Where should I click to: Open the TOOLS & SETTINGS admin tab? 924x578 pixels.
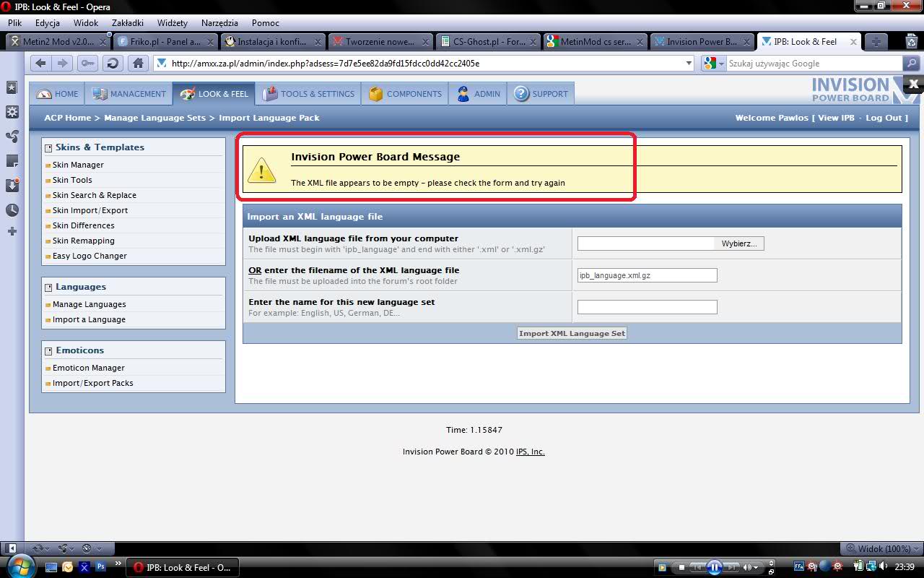[308, 94]
